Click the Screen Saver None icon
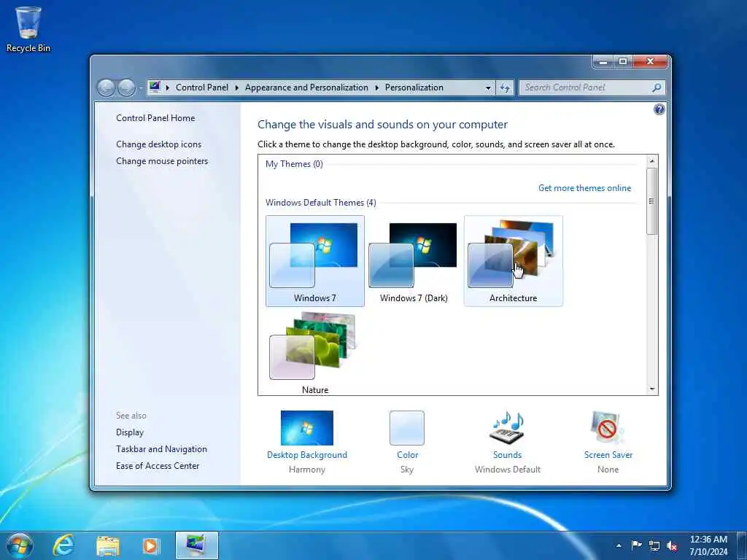 (x=608, y=427)
